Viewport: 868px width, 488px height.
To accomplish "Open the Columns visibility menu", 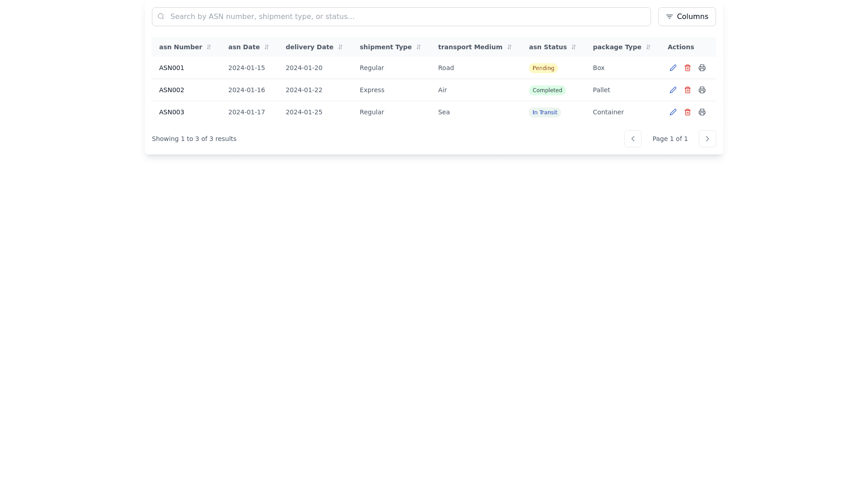I will (x=687, y=17).
